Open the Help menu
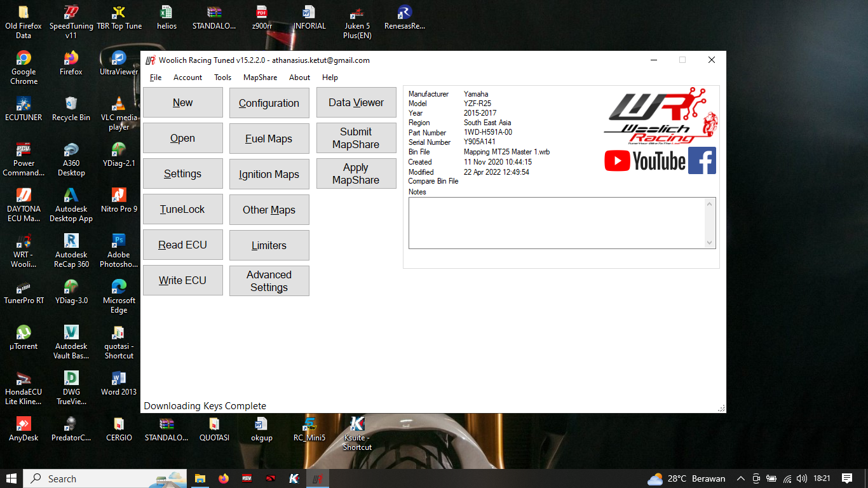The height and width of the screenshot is (488, 868). pos(330,78)
